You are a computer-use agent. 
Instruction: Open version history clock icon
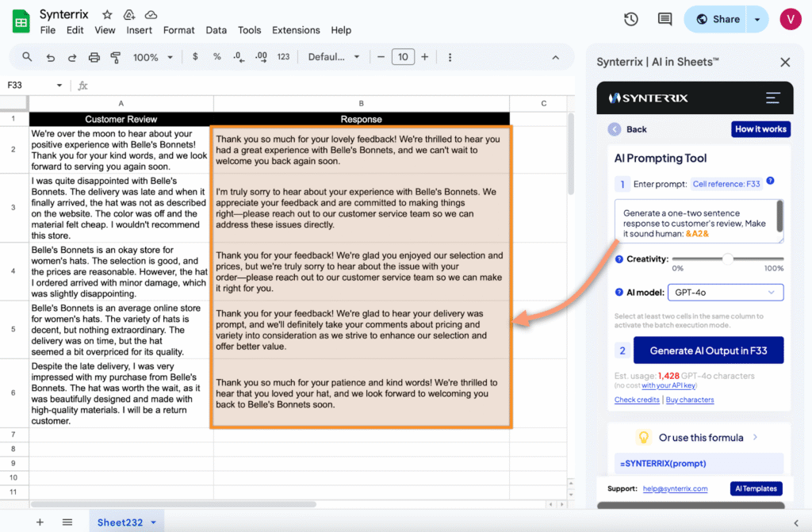pos(630,19)
